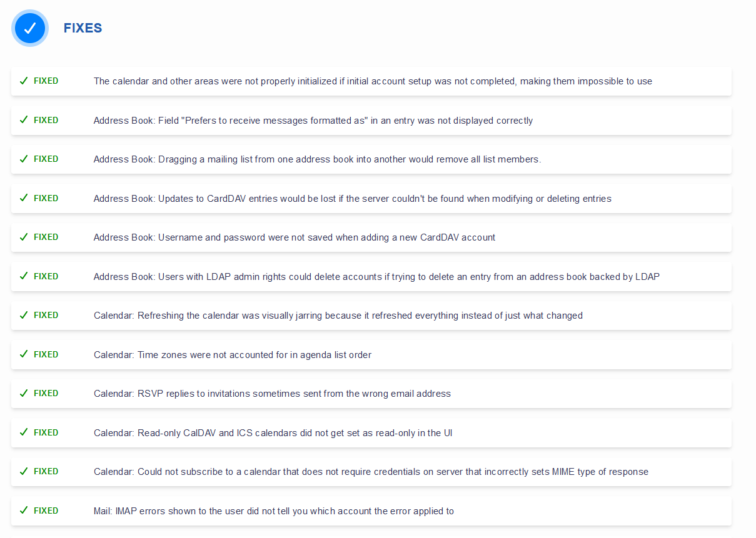Select the text about dragging a mailing list

(317, 159)
